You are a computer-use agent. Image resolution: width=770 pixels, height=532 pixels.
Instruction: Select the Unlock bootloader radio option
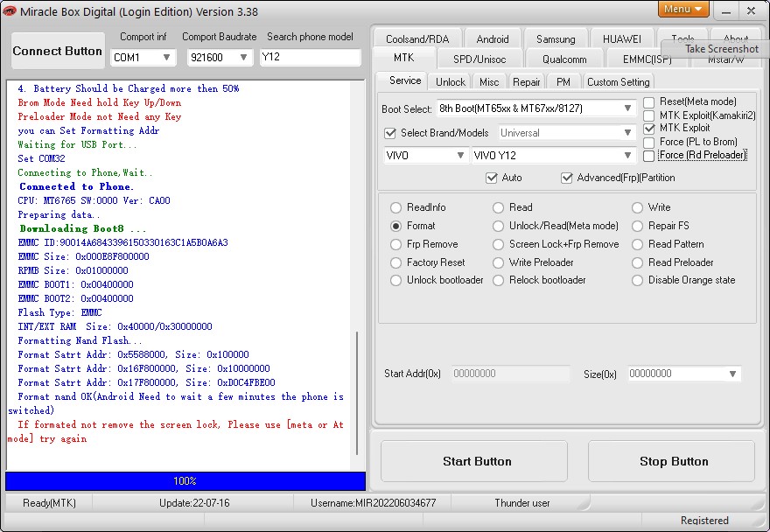coord(395,281)
